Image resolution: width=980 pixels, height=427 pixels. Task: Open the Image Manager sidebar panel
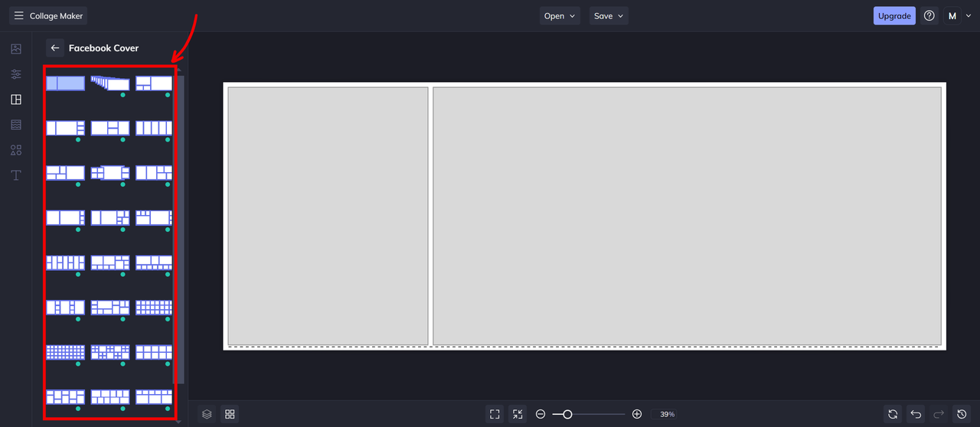pos(16,49)
